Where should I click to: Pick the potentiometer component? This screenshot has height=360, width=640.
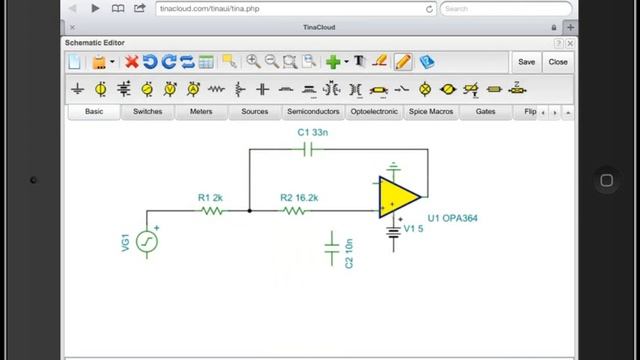[x=240, y=89]
